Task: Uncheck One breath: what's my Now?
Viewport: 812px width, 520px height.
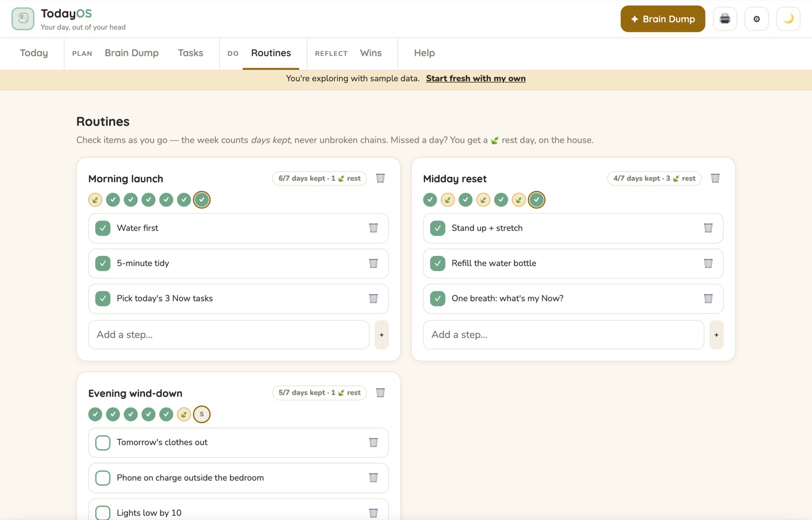Action: 437,299
